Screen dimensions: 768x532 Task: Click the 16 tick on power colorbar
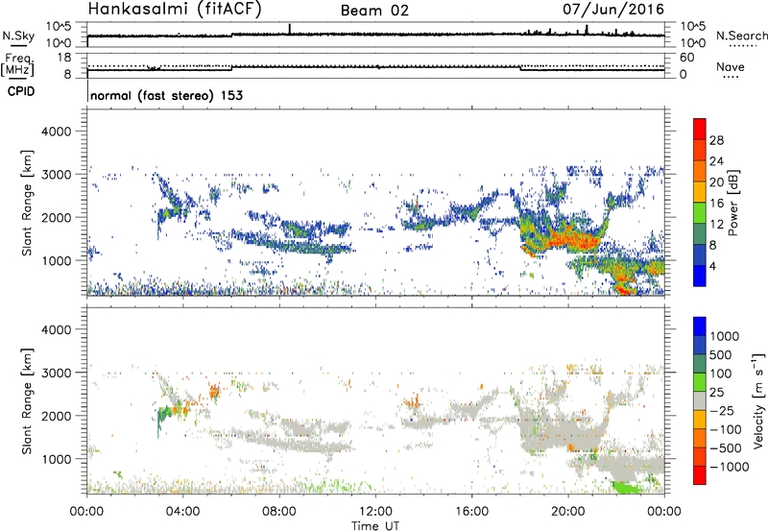point(716,204)
